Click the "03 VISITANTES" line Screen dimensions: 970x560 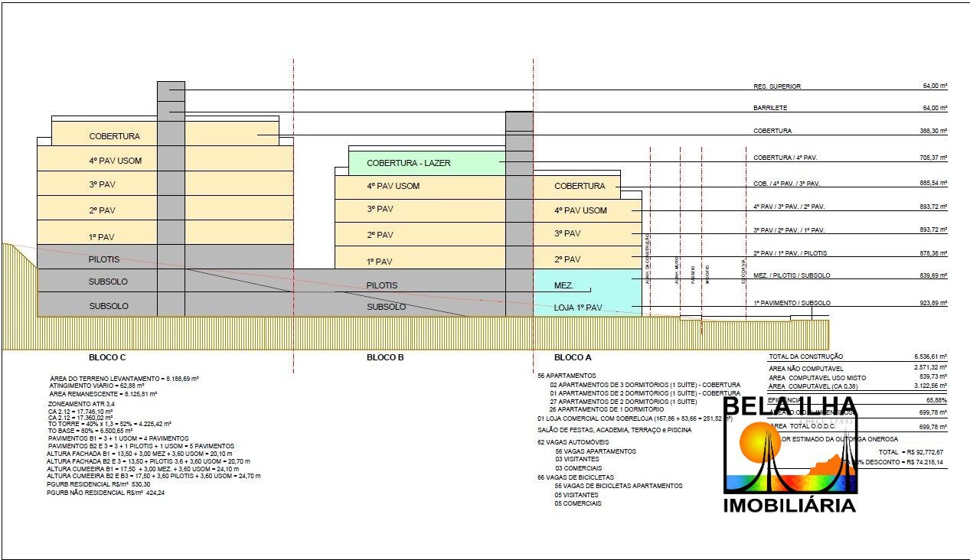click(x=577, y=460)
